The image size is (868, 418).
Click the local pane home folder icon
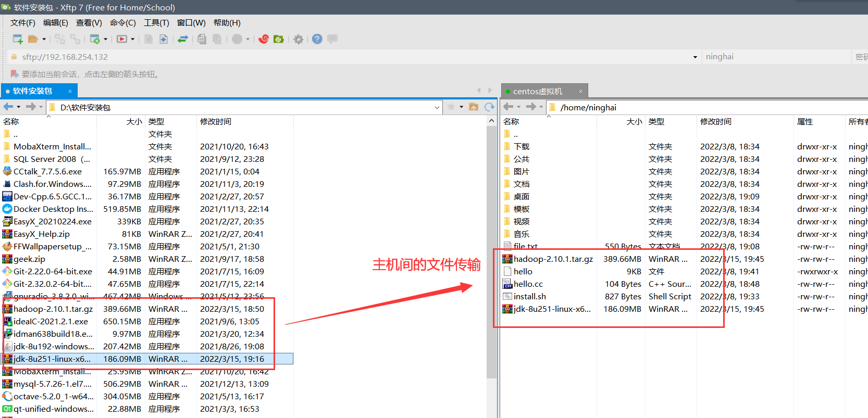(474, 107)
